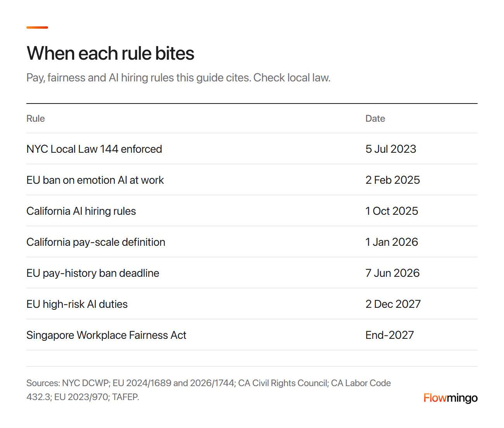The width and height of the screenshot is (504, 428).
Task: Click the Flowmingo logo
Action: coord(450,398)
